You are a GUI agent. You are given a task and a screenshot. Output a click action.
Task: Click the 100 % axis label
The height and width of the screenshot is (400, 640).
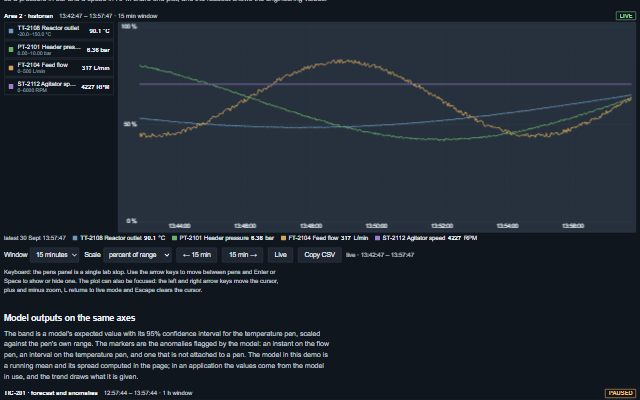tap(129, 27)
